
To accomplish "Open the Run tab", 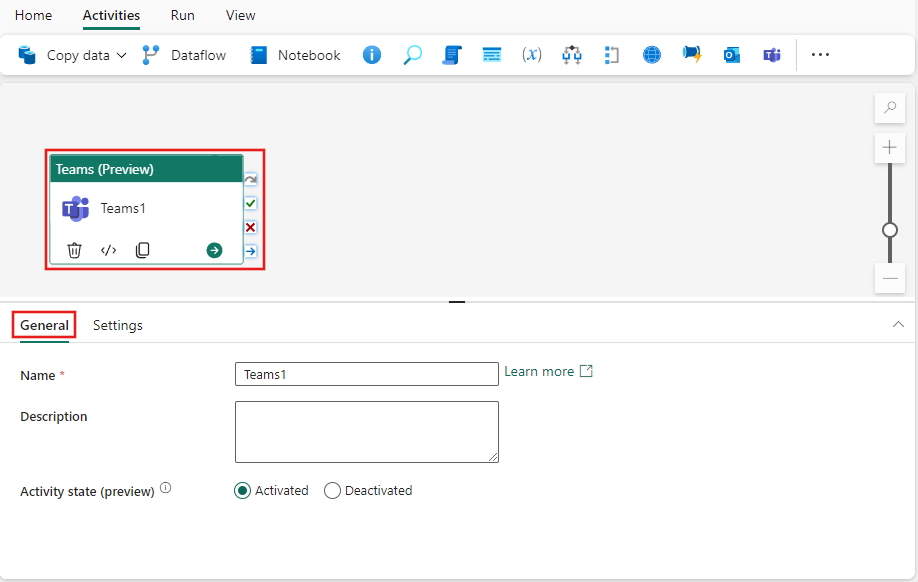I will click(x=183, y=15).
